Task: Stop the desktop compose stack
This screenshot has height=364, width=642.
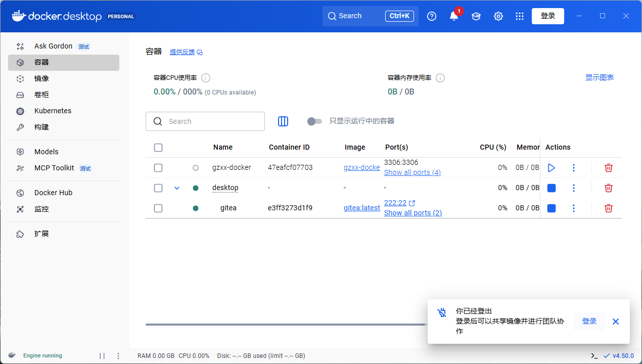Action: (x=552, y=188)
